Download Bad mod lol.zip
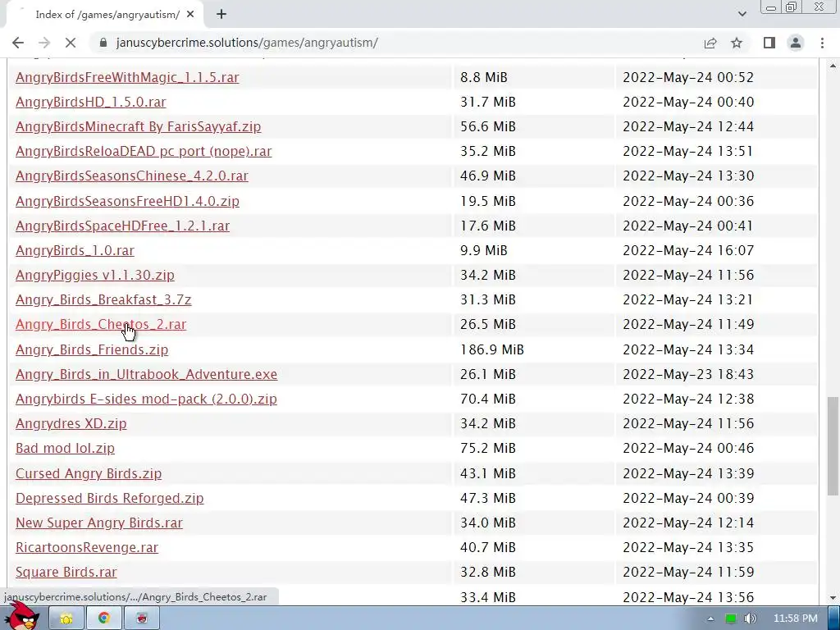The height and width of the screenshot is (630, 840). point(66,448)
